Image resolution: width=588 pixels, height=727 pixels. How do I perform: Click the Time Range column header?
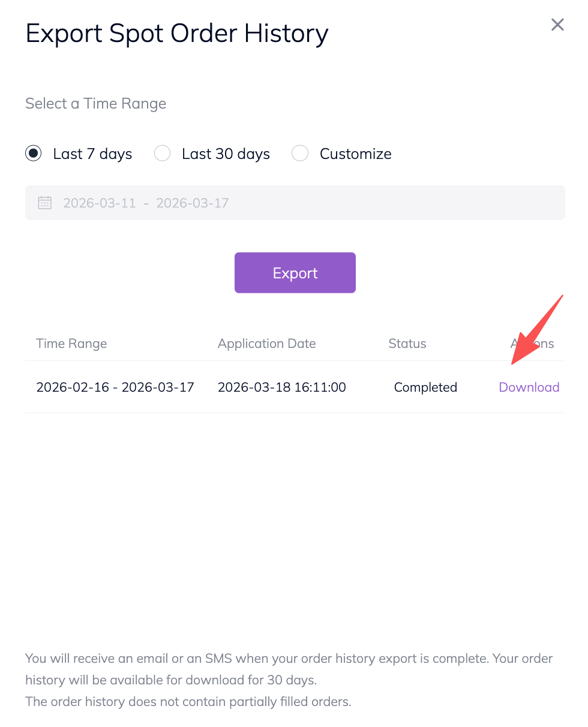click(71, 344)
